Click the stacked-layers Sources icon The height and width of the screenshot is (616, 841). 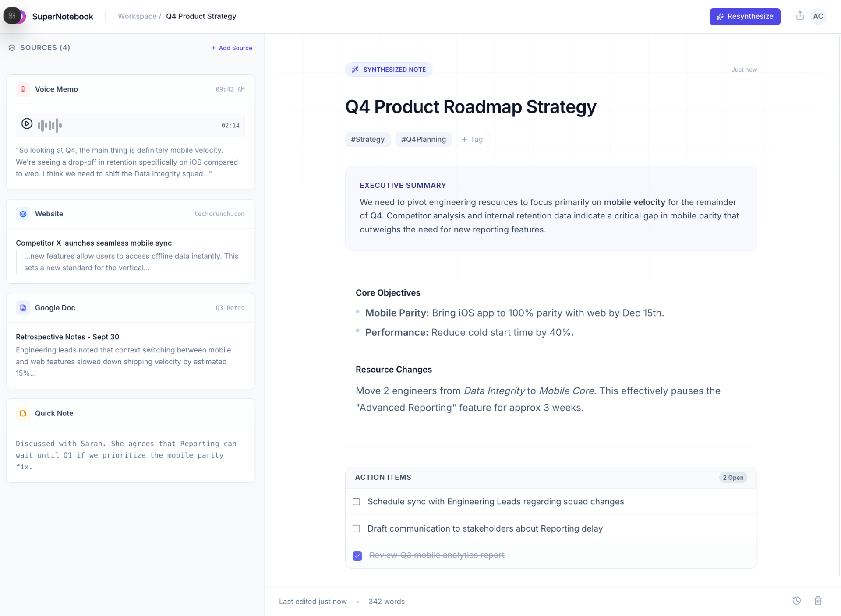(12, 48)
